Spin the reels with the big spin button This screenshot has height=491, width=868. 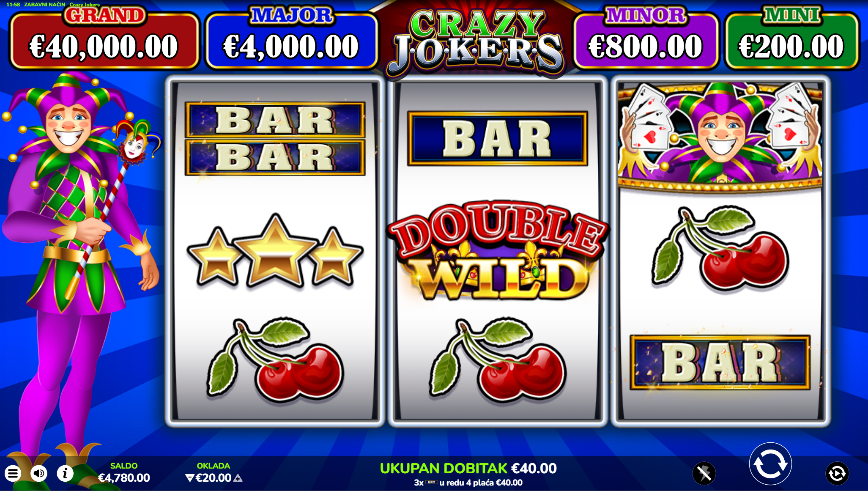(770, 464)
